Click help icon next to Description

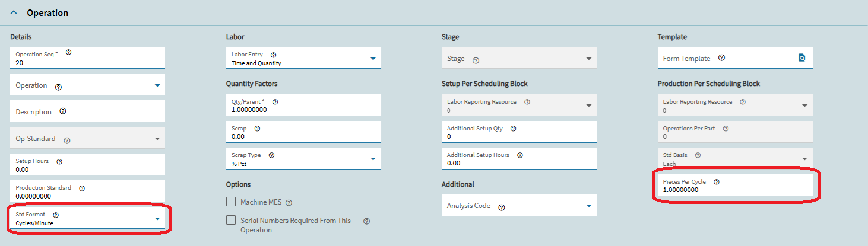pyautogui.click(x=62, y=111)
